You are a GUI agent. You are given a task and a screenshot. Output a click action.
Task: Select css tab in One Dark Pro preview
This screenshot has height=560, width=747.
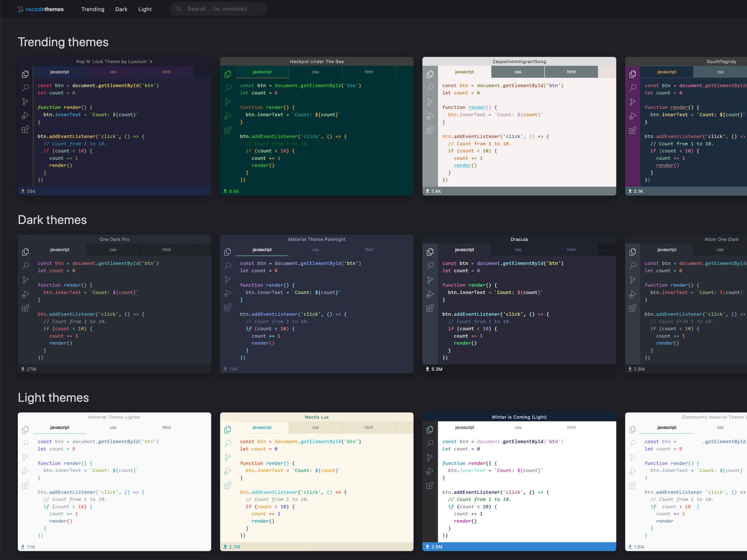click(113, 249)
